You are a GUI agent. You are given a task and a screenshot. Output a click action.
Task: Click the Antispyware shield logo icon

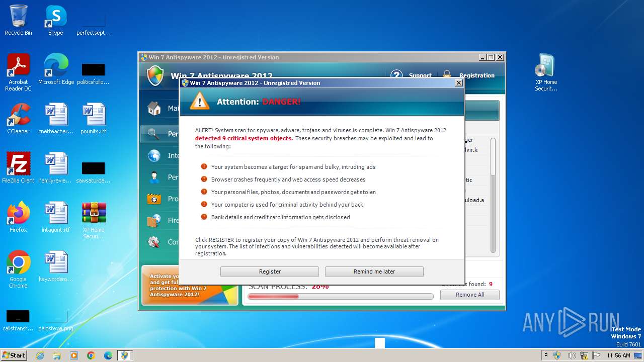coord(155,75)
